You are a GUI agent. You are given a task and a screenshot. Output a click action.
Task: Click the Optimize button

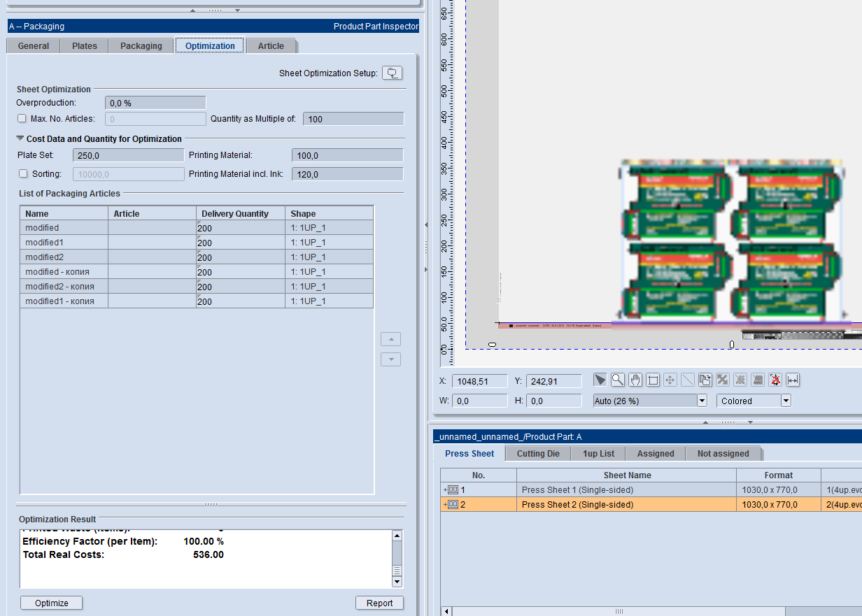pos(52,603)
